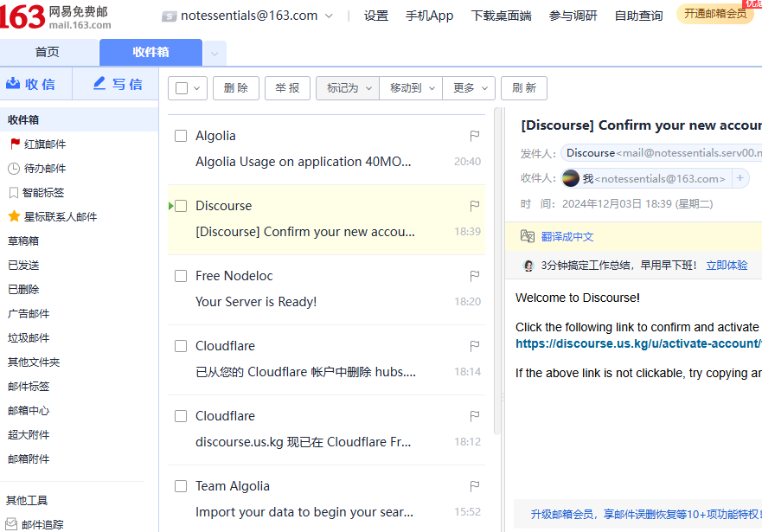This screenshot has height=532, width=762.
Task: Flag the Cloudflare discourse.us.kg email
Action: pyautogui.click(x=475, y=416)
